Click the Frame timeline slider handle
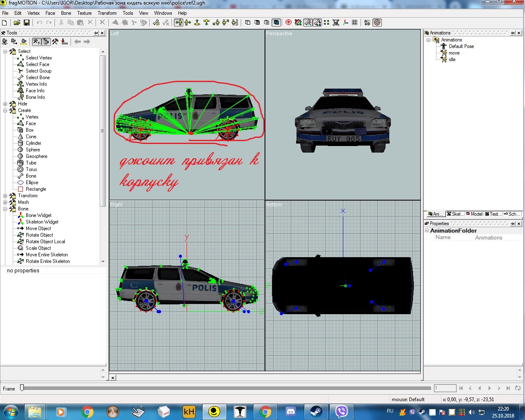Viewport: 525px width, 420px height. pyautogui.click(x=22, y=388)
